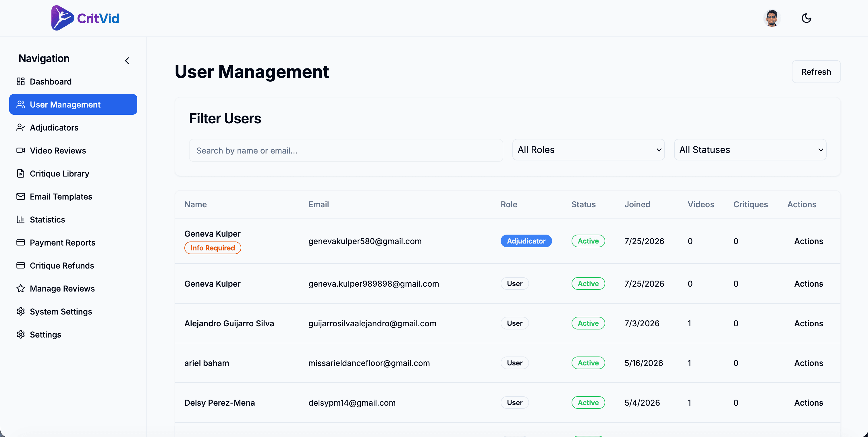Click the Payment Reports card icon

[21, 242]
